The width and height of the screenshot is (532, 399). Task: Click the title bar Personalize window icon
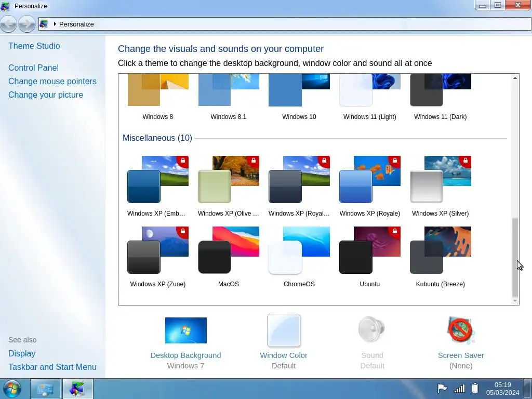pos(5,6)
